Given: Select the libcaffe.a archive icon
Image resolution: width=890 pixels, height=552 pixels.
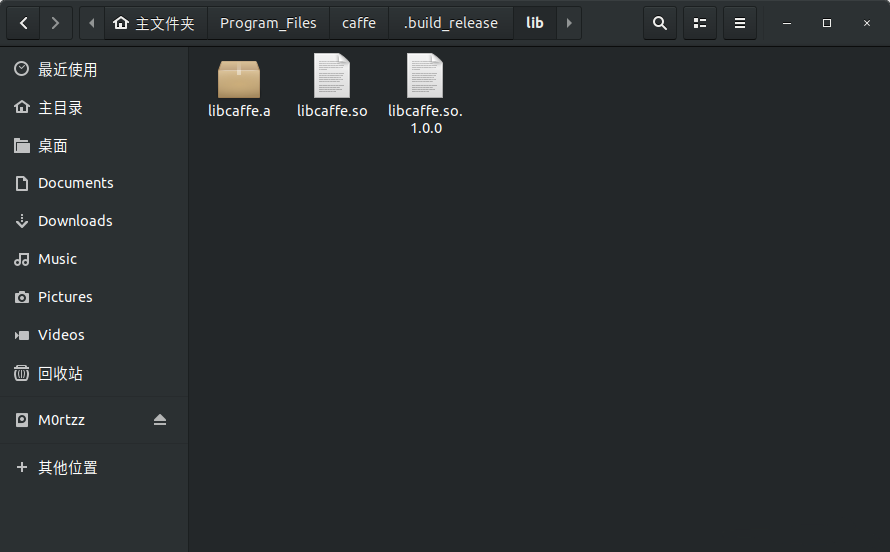Looking at the screenshot, I should pyautogui.click(x=239, y=79).
